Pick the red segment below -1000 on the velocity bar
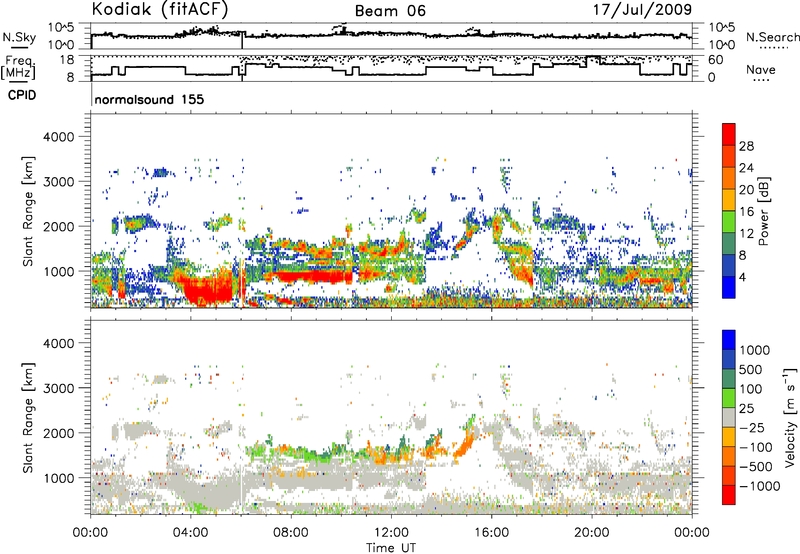800x554 pixels. tap(729, 495)
